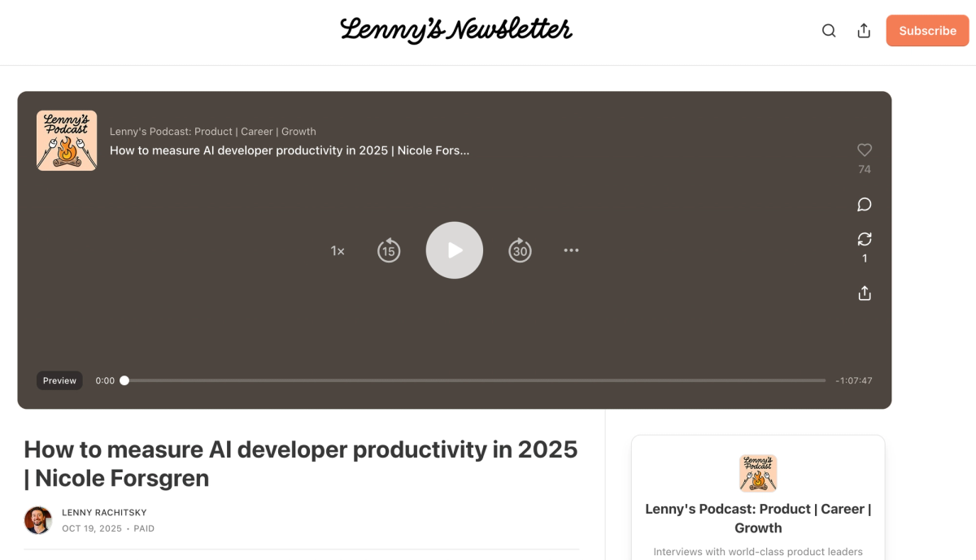Toggle the Preview badge on the player

pyautogui.click(x=59, y=380)
